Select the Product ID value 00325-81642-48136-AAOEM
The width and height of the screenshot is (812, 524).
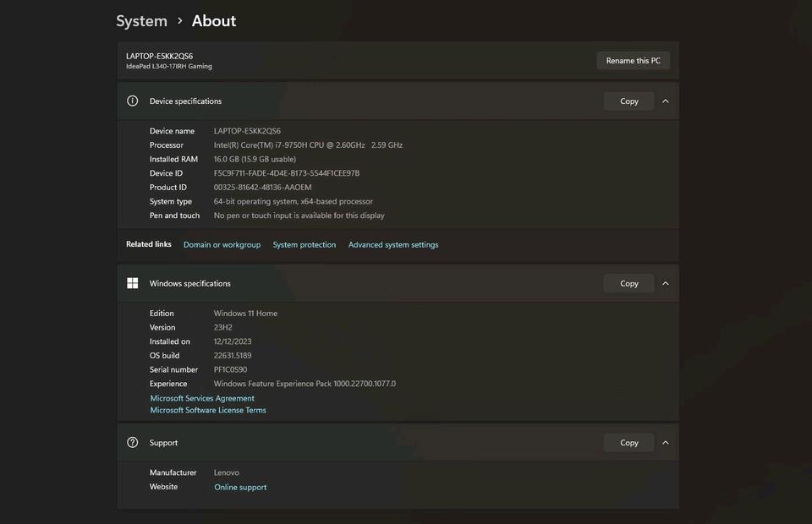pyautogui.click(x=262, y=188)
